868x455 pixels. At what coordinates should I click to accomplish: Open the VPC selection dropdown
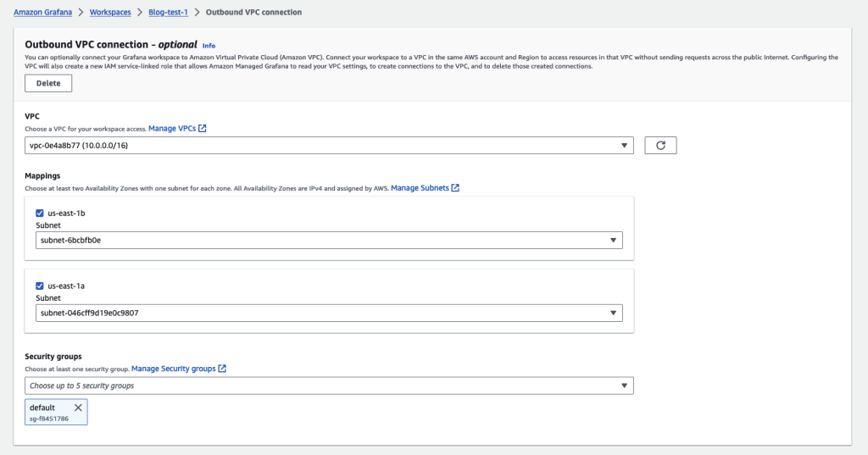click(x=329, y=146)
